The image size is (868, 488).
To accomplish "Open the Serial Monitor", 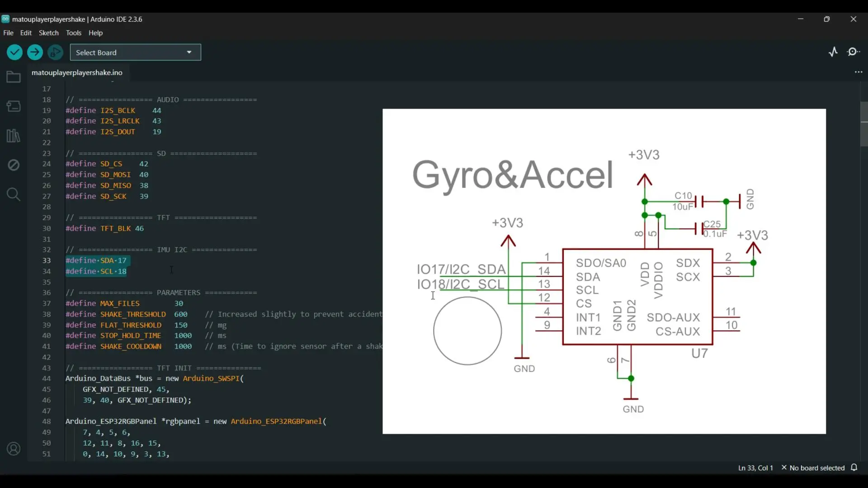I will [x=854, y=52].
